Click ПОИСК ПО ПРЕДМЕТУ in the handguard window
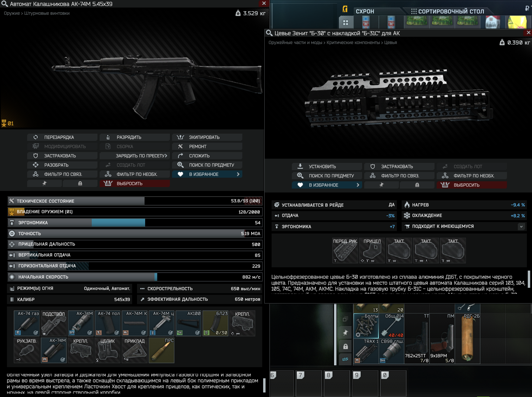532x397 pixels. (327, 176)
